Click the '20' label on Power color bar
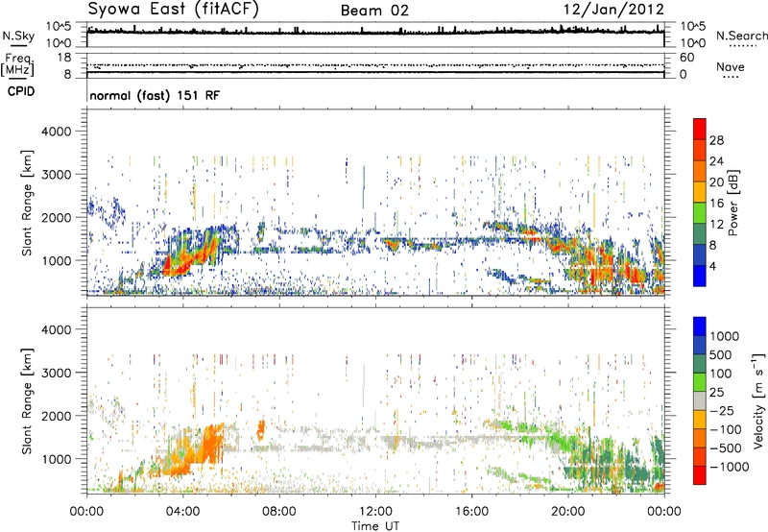The height and width of the screenshot is (532, 768). 716,182
